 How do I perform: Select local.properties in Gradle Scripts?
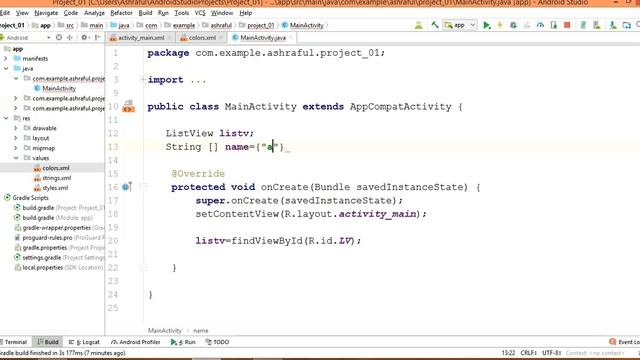(x=42, y=267)
